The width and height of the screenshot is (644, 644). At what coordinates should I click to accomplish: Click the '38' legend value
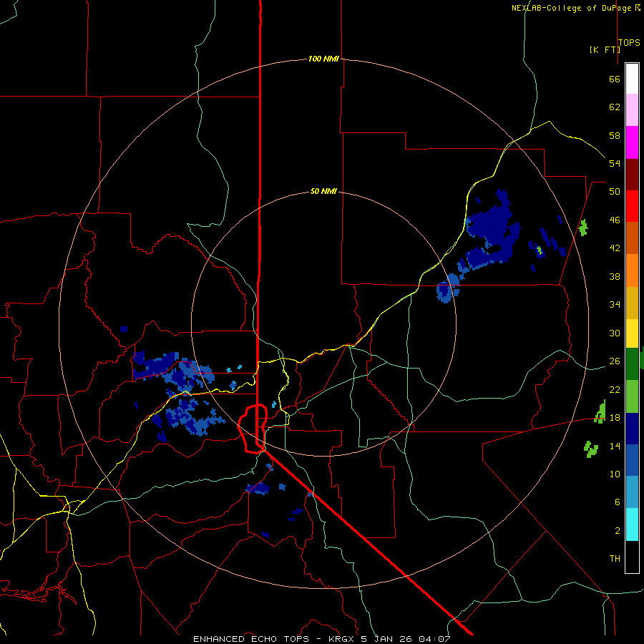[x=615, y=276]
